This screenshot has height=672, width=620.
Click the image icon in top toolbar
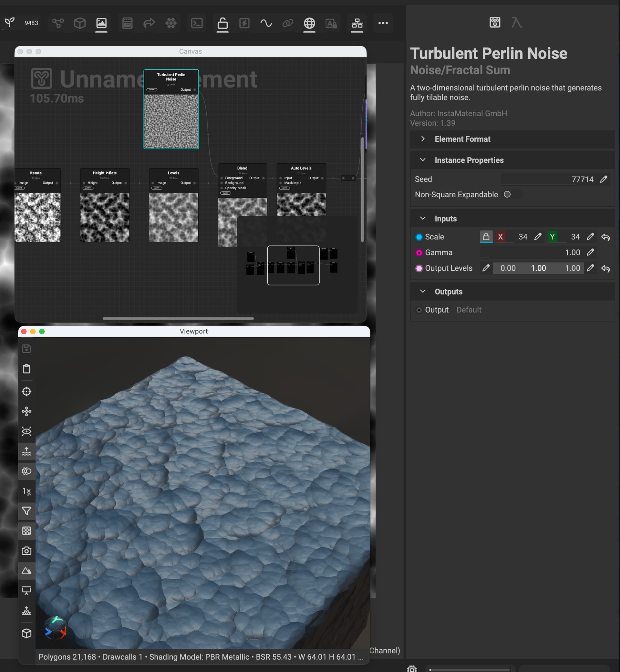point(101,23)
